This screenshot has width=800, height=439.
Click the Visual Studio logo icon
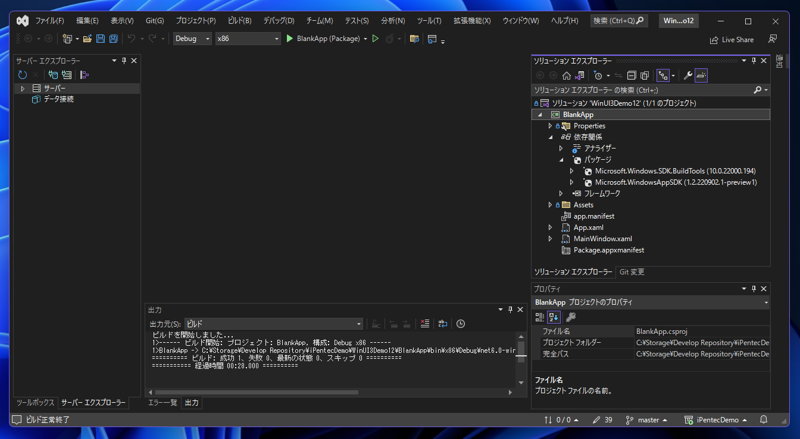[x=22, y=20]
